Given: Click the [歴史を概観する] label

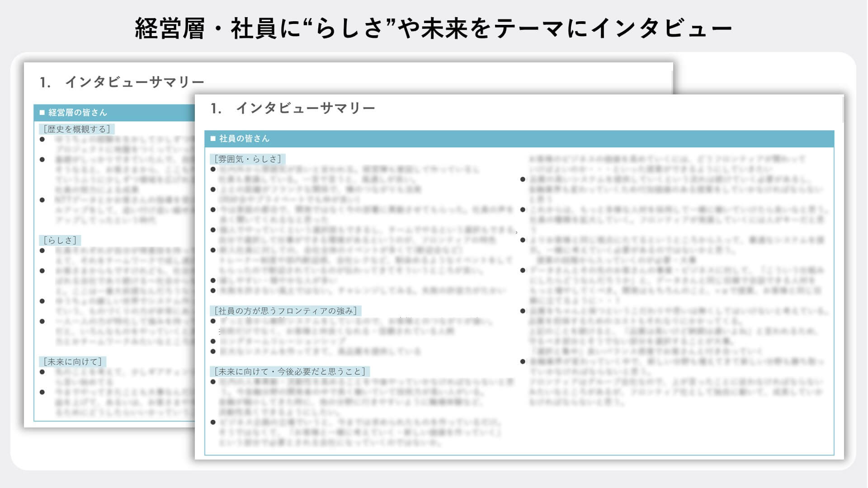Looking at the screenshot, I should tap(77, 129).
